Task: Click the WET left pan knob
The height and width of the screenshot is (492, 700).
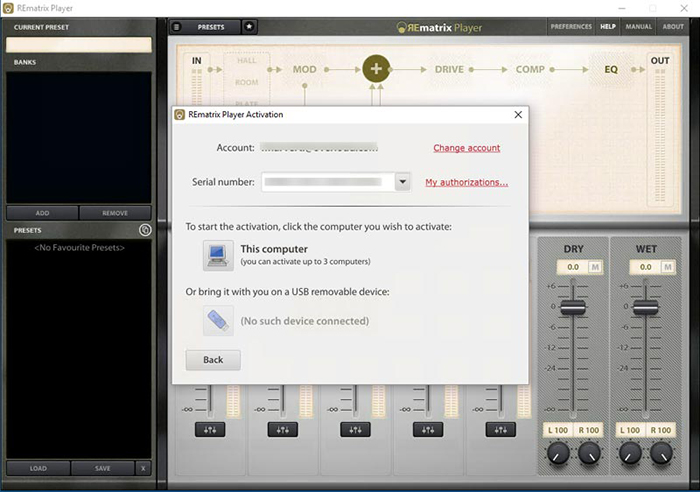Action: pyautogui.click(x=630, y=453)
